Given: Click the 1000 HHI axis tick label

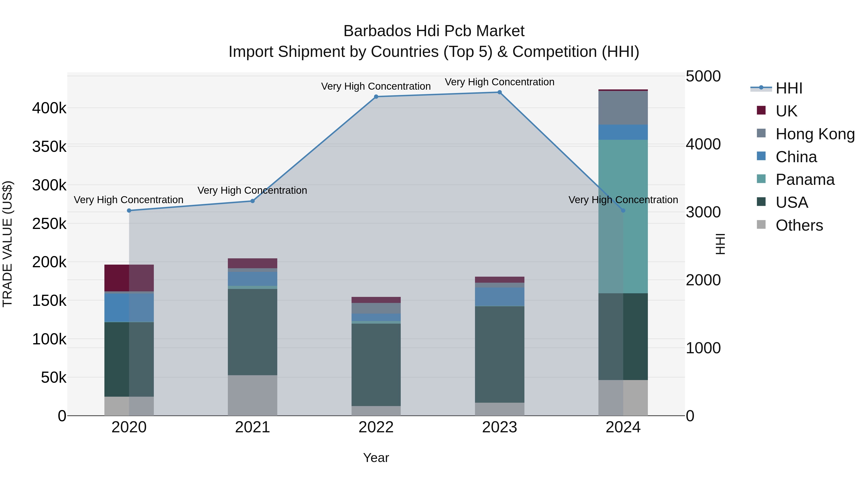Looking at the screenshot, I should [x=703, y=348].
